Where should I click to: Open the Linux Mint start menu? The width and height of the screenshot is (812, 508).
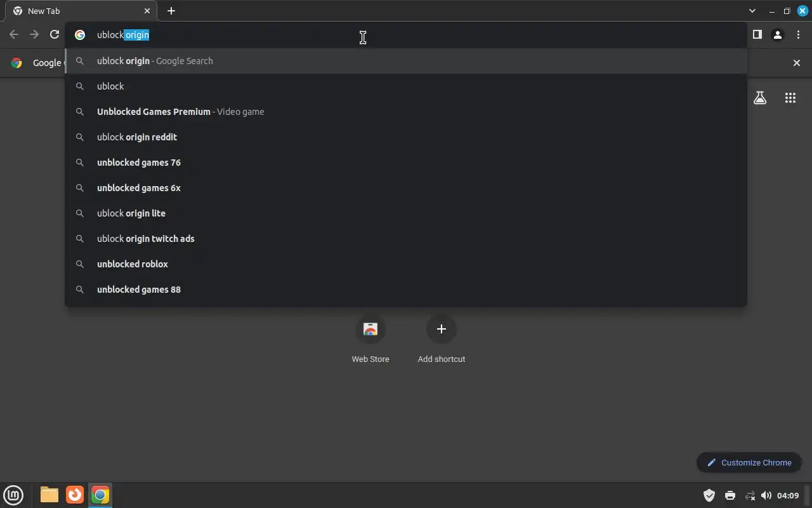pos(13,495)
